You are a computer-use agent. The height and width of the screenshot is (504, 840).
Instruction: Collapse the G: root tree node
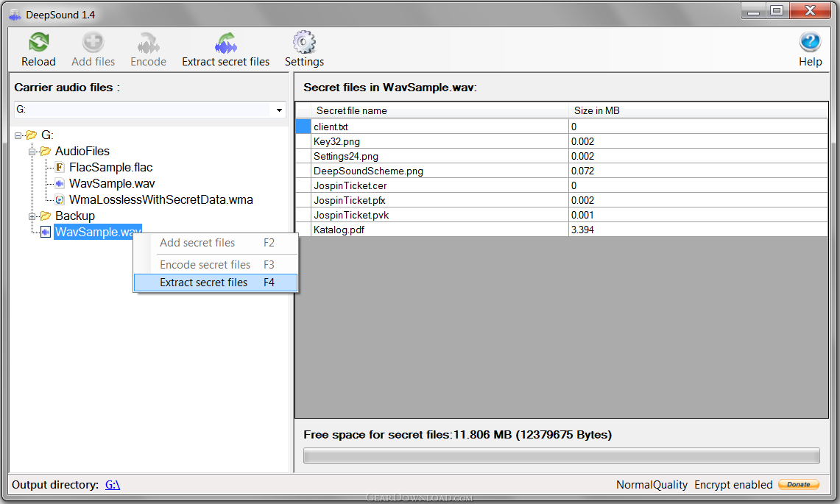pos(18,135)
